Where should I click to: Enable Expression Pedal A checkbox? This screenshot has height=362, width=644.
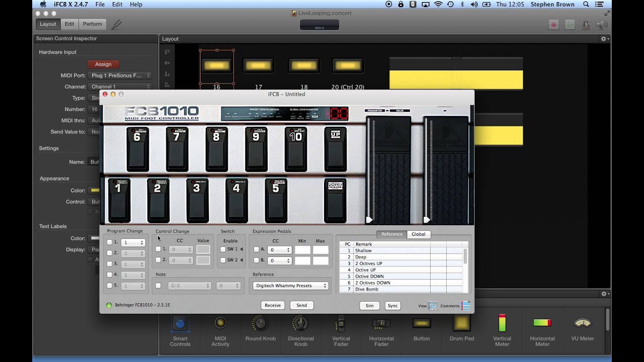(x=256, y=249)
